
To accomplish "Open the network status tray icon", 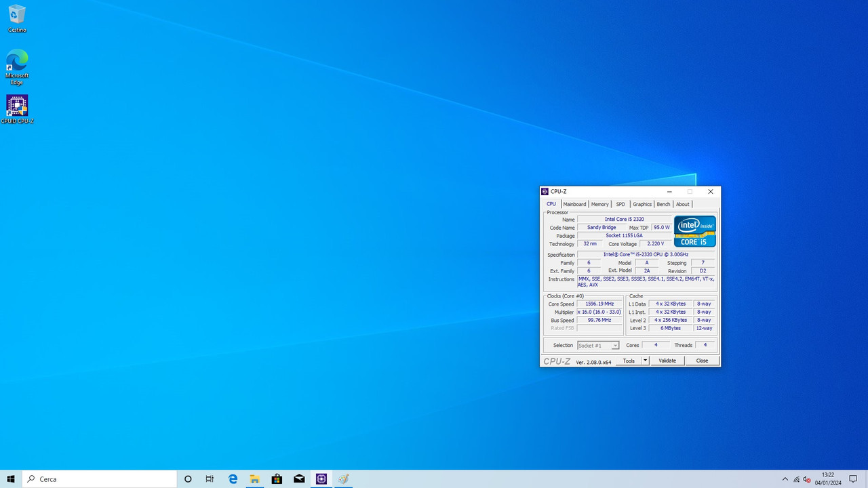I will click(796, 479).
